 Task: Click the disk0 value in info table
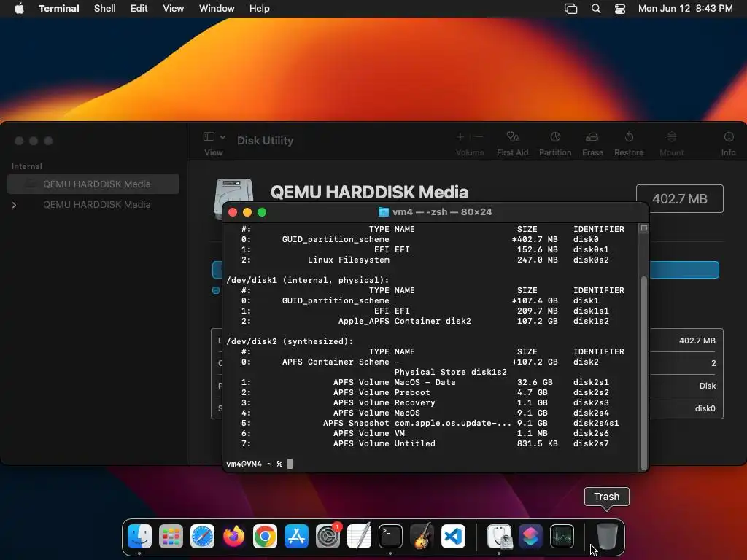(705, 408)
